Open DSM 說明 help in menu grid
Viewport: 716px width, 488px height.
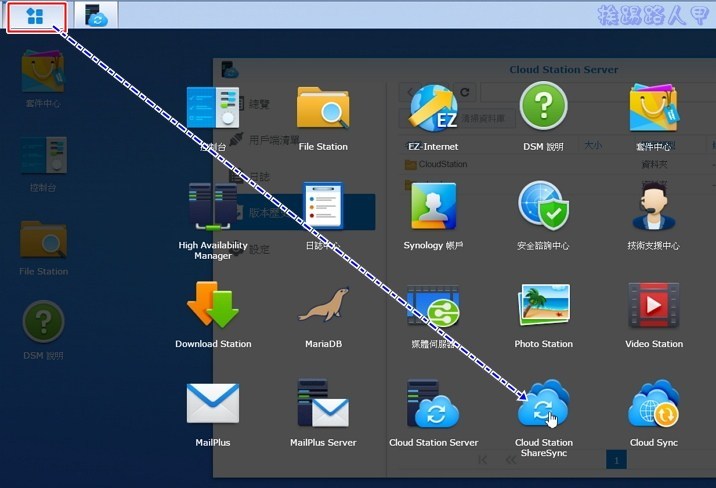click(x=543, y=109)
